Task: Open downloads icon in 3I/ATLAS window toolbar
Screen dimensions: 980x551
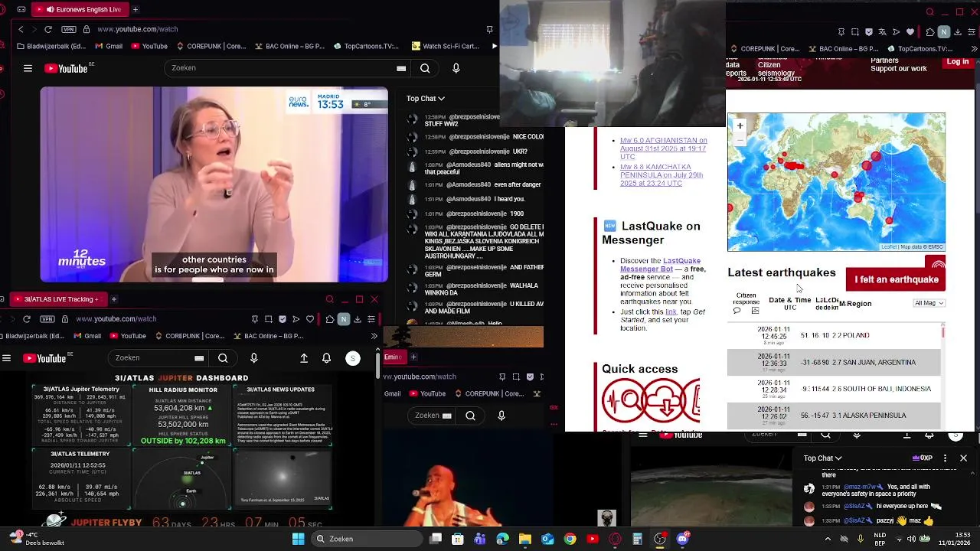Action: pos(357,319)
